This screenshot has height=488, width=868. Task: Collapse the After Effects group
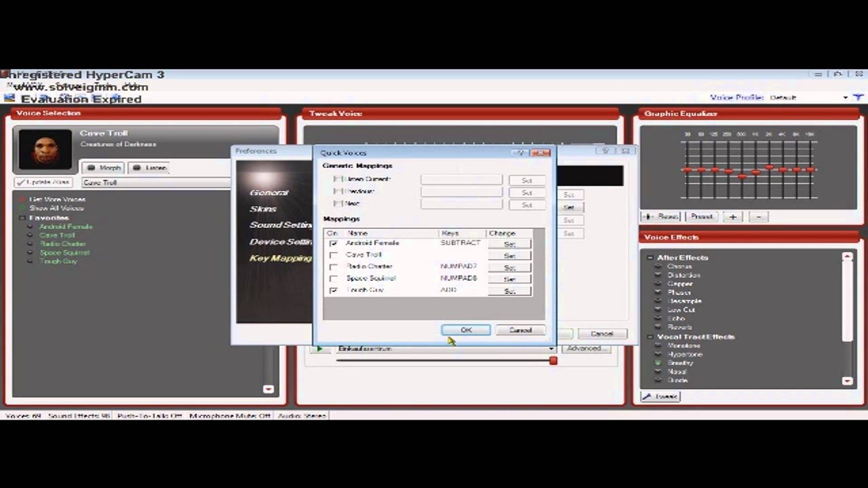point(650,258)
